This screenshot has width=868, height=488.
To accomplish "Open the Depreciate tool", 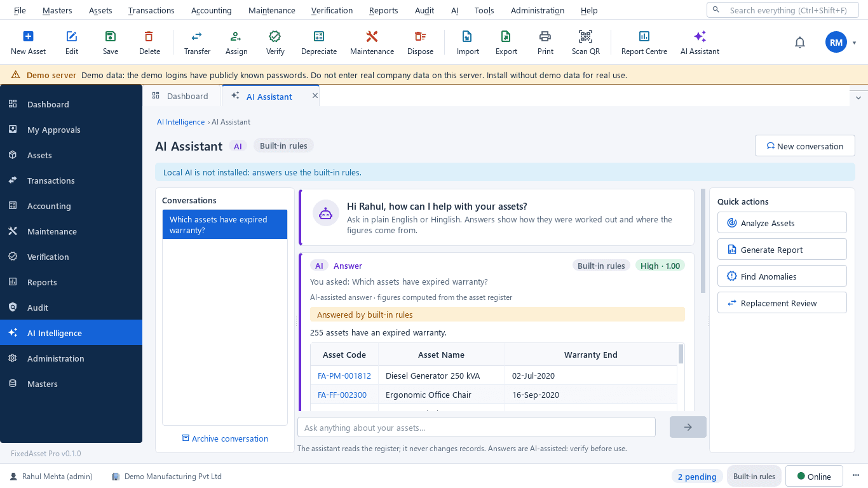I will point(319,43).
